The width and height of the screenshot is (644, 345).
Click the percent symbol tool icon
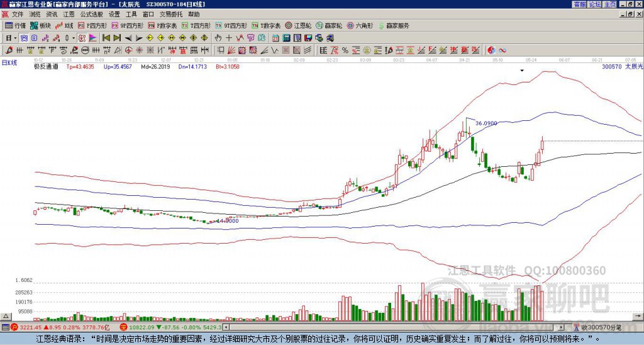tap(345, 50)
